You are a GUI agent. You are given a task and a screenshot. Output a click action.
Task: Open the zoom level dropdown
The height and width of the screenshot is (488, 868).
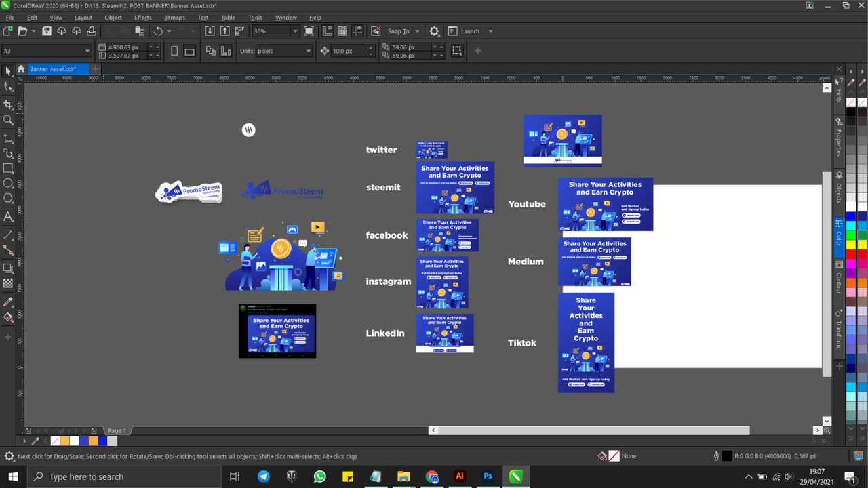coord(295,31)
